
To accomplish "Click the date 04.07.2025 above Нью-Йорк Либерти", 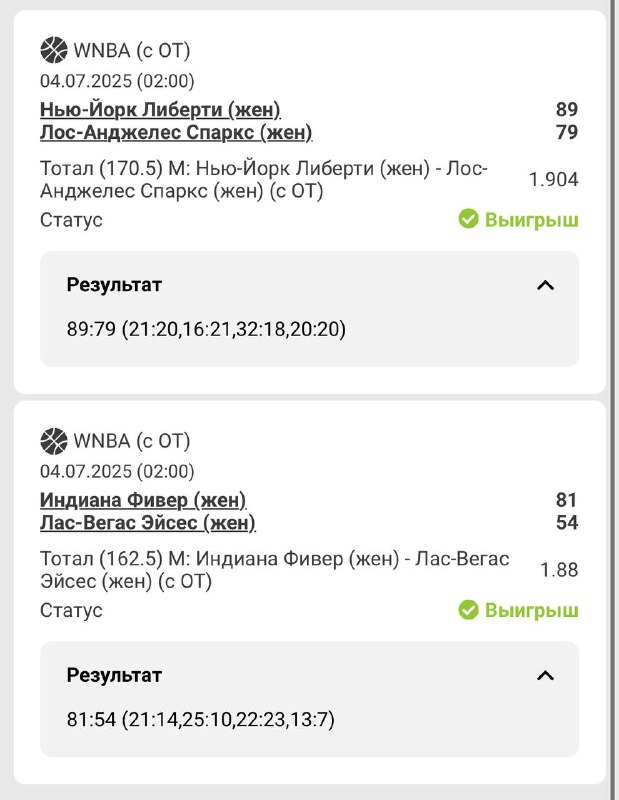I will tap(117, 81).
